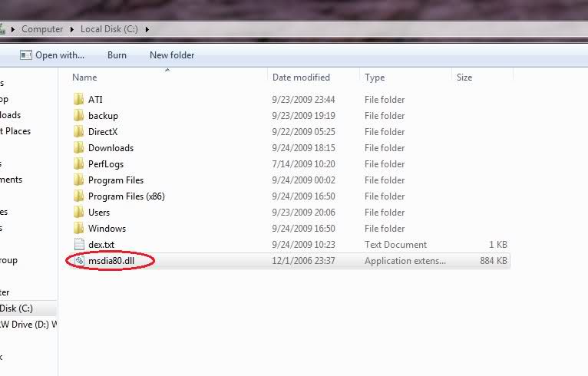Click the PerfLogs folder icon
Screen dimensions: 588x376
79,163
